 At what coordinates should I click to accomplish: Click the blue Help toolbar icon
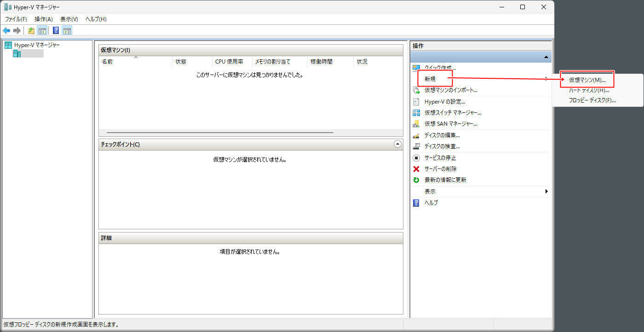pos(56,31)
